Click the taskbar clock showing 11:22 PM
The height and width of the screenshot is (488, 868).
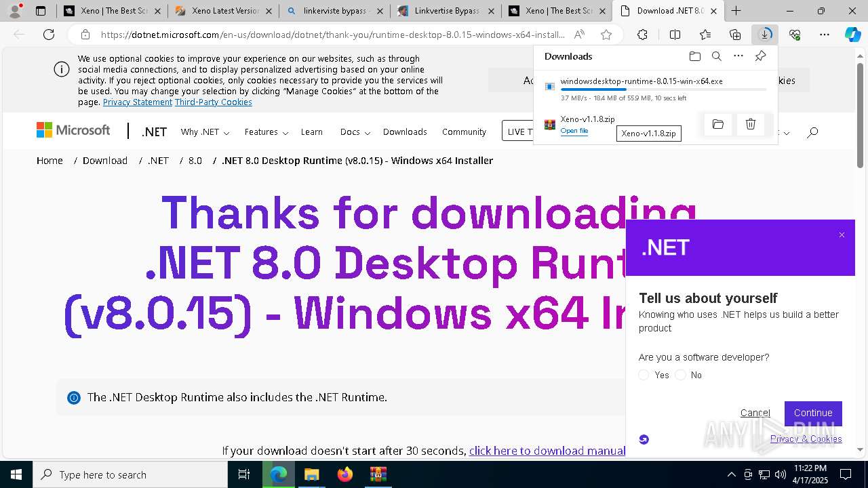coord(810,474)
